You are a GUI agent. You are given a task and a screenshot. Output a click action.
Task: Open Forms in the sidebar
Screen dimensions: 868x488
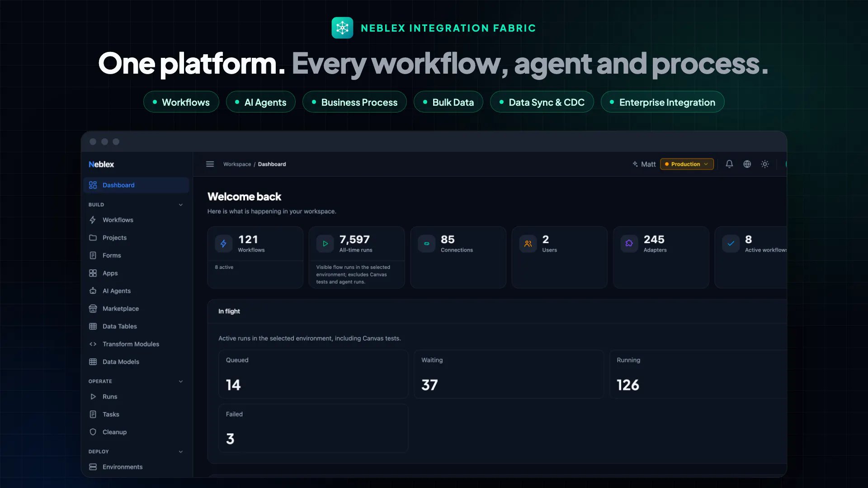click(x=136, y=255)
